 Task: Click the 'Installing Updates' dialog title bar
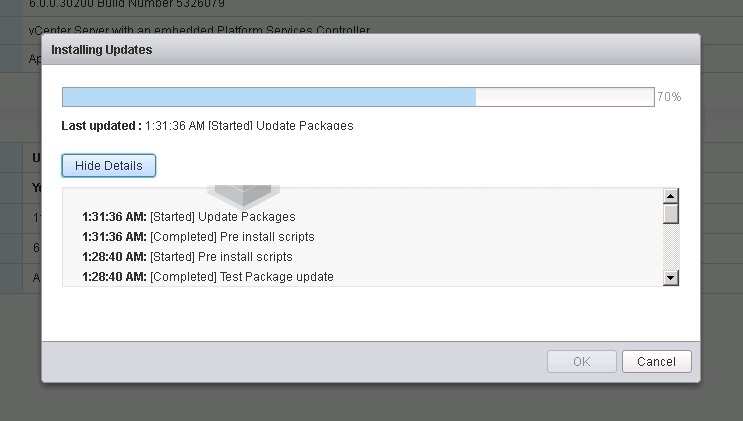(x=371, y=49)
